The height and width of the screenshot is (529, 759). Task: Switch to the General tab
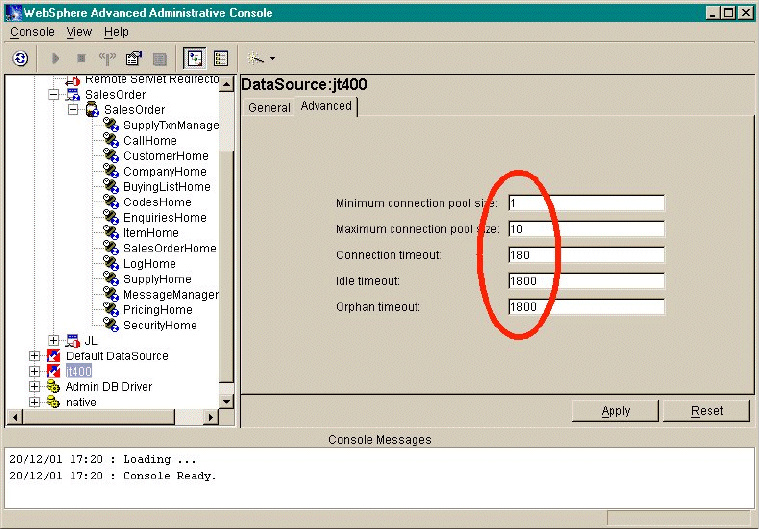tap(269, 107)
